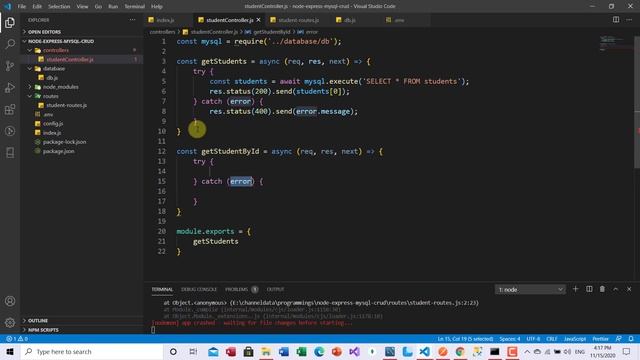Open editor more actions ellipsis

(x=629, y=20)
